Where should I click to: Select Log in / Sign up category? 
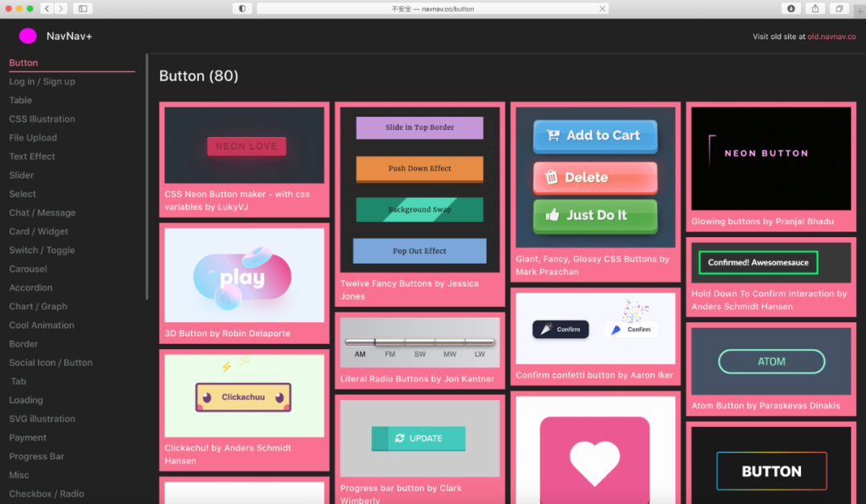click(42, 82)
